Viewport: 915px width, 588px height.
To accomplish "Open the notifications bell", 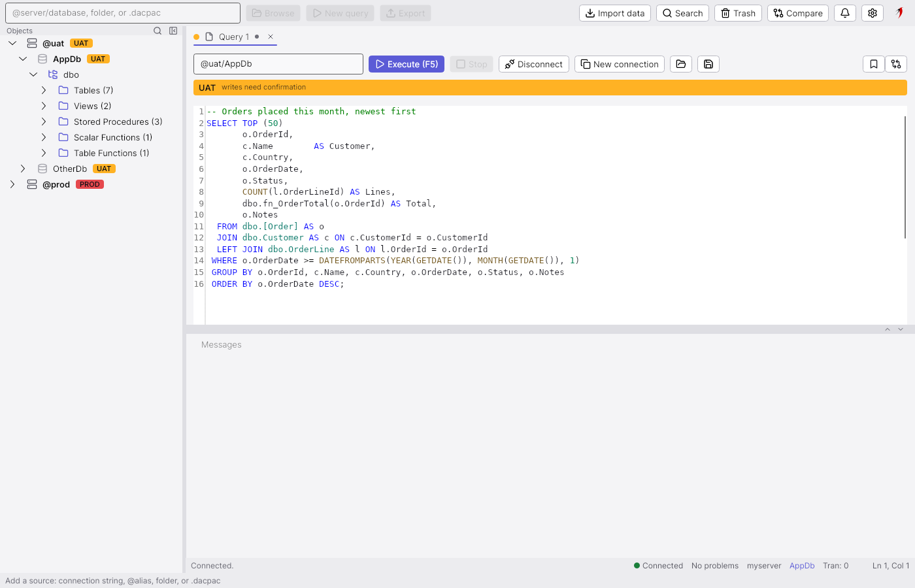I will (845, 13).
